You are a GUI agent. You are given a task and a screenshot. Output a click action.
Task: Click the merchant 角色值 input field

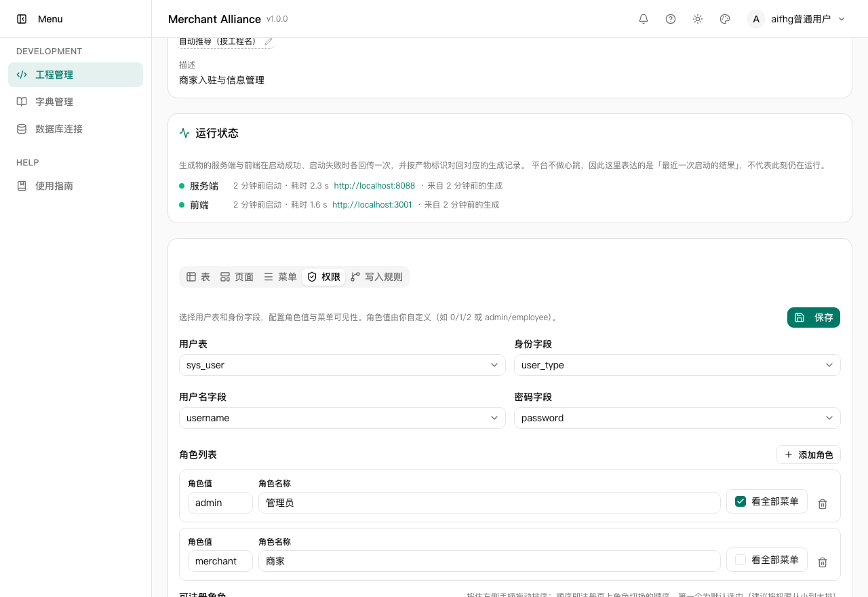[x=220, y=561]
